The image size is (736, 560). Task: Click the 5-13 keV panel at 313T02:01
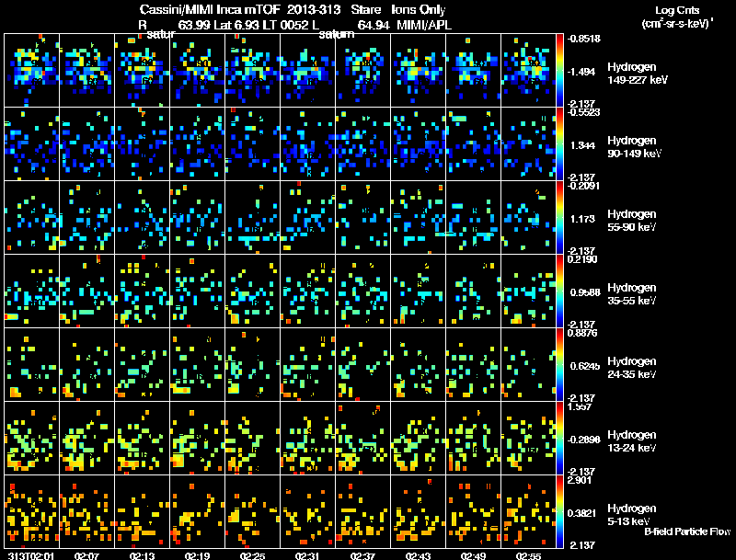31,512
